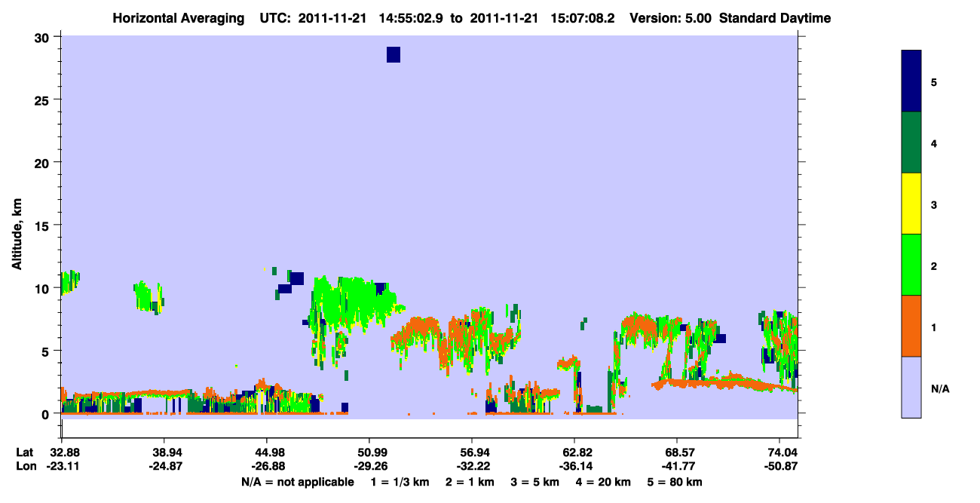The width and height of the screenshot is (980, 503).
Task: Click the colorbar label 1
Action: [934, 327]
